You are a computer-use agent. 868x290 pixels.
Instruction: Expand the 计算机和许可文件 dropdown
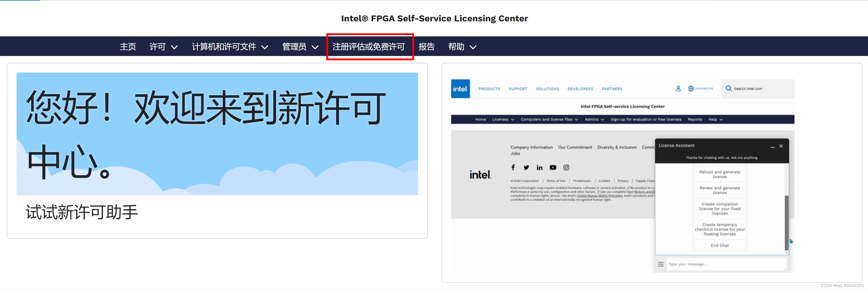pos(230,47)
